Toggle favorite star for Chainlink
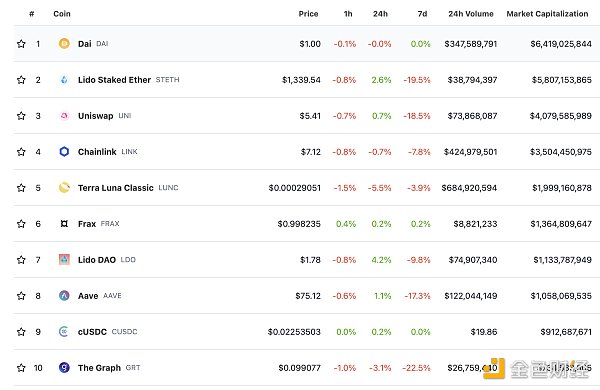 (x=21, y=152)
